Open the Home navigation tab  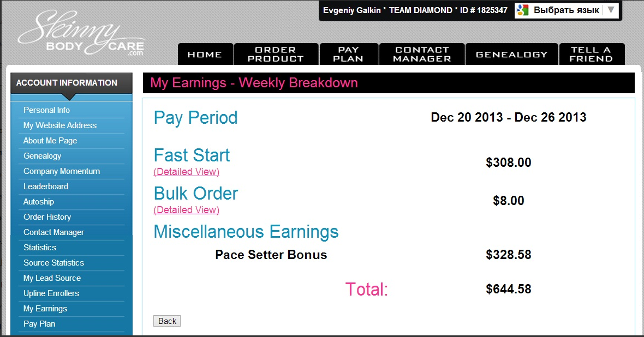pos(205,55)
